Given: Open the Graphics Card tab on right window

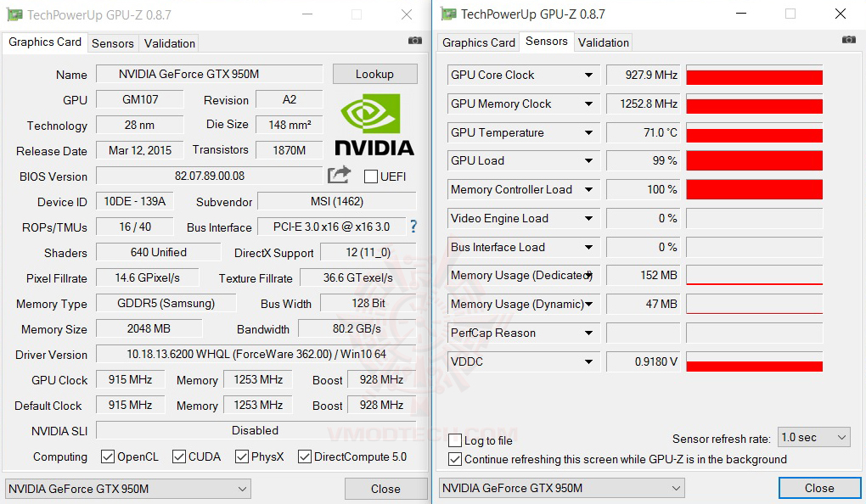Looking at the screenshot, I should click(477, 42).
